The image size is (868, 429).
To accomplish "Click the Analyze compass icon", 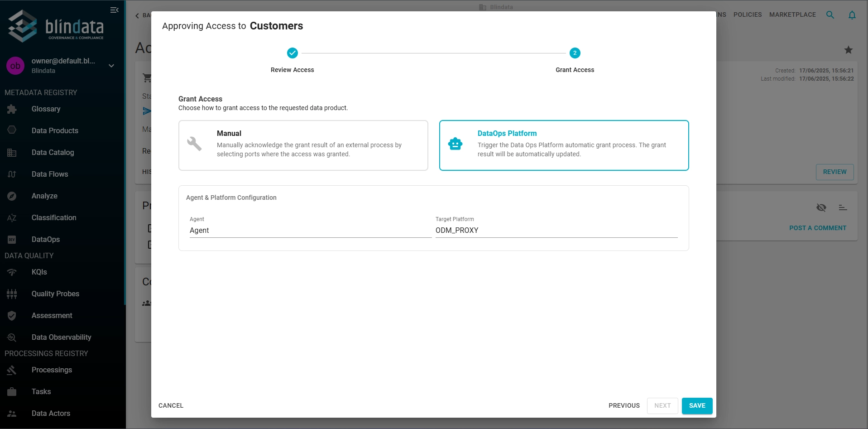I will point(12,196).
